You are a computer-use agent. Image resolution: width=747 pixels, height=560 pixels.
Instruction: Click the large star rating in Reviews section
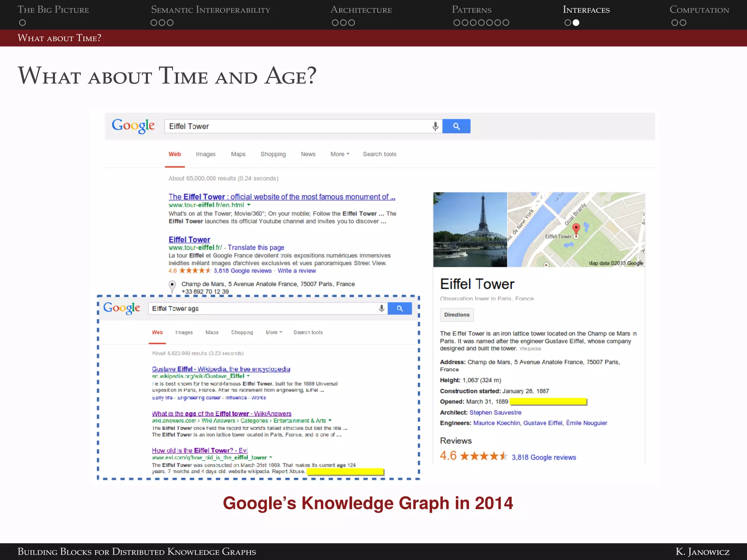483,456
